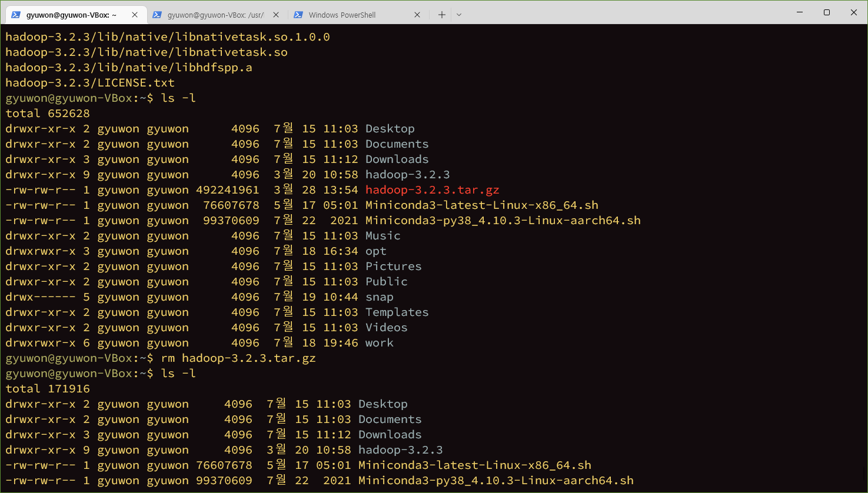Click permissions 'drwx------' of snap row

coord(41,297)
